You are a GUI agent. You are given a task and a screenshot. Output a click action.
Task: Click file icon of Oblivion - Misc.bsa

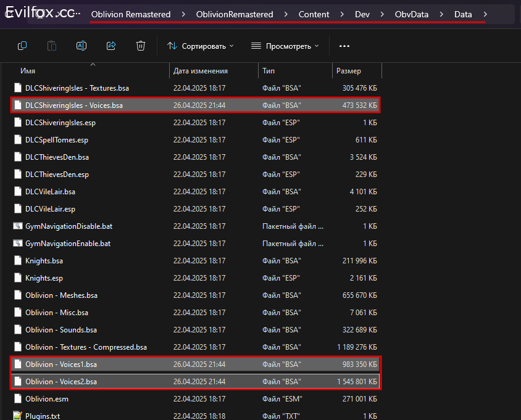18,312
